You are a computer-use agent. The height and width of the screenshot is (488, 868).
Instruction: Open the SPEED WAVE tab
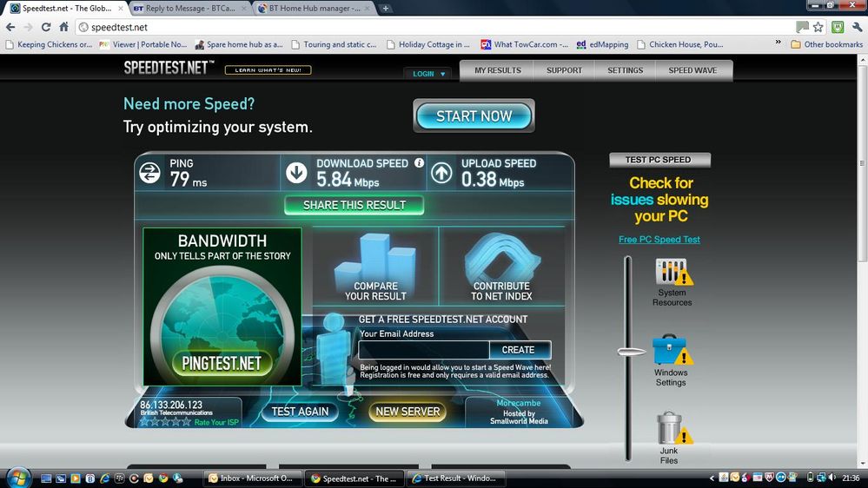pos(692,70)
